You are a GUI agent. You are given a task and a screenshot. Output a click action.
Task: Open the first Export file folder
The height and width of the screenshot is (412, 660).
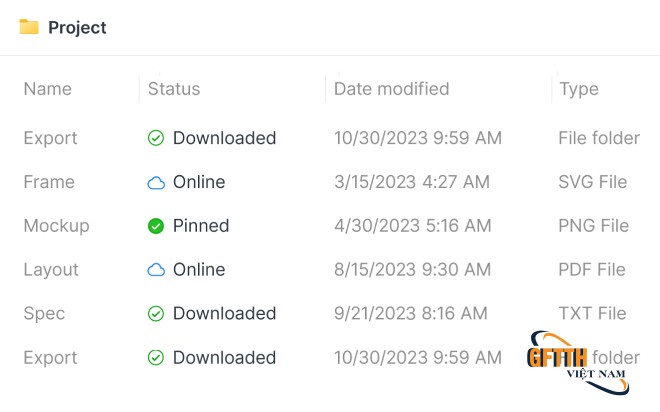(x=50, y=138)
